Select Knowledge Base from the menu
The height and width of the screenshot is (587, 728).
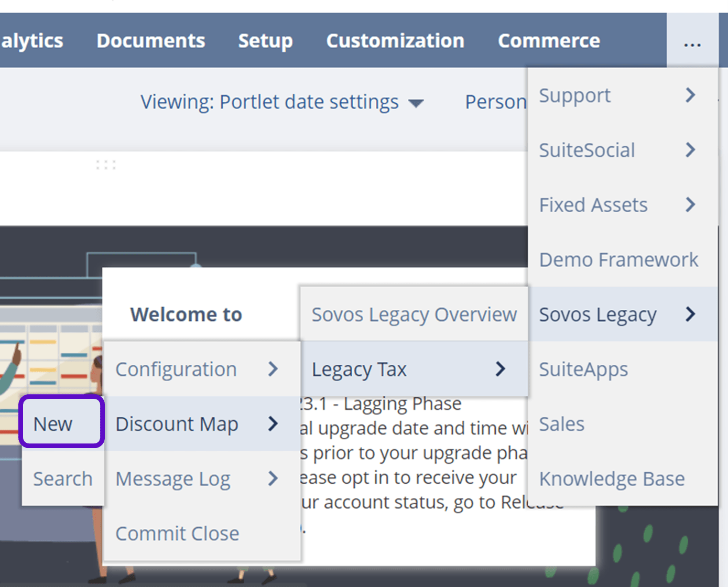(x=612, y=479)
